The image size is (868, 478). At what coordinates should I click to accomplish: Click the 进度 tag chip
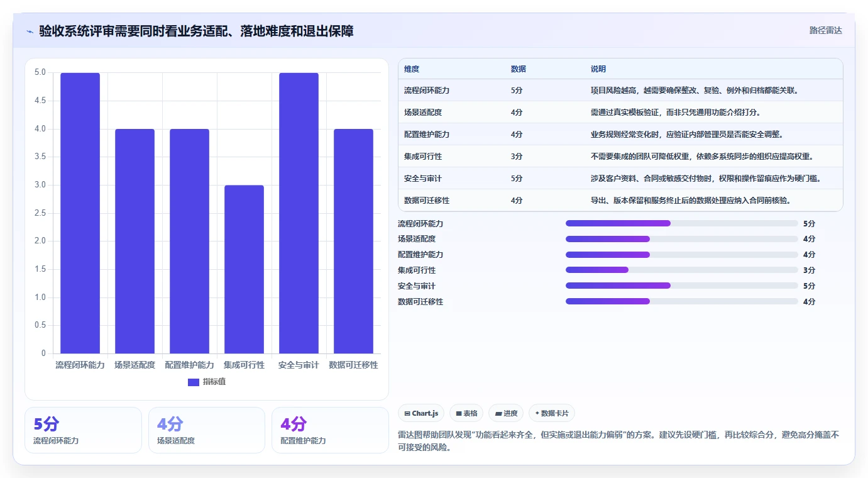point(506,413)
